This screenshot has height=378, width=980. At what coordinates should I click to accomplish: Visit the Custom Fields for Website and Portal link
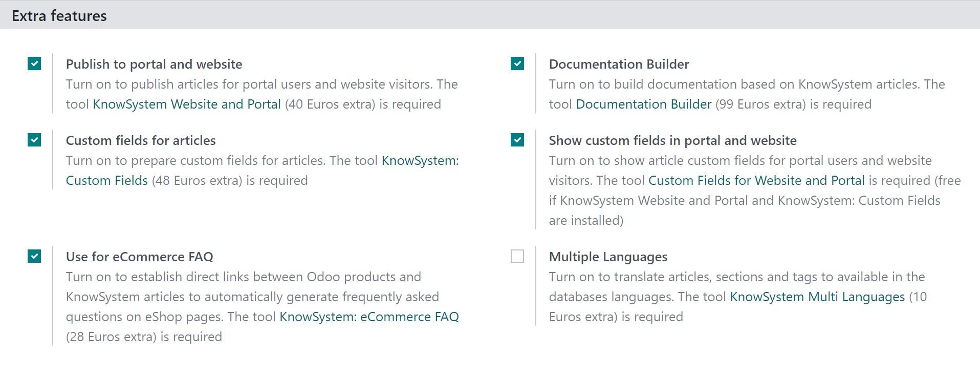pos(756,180)
